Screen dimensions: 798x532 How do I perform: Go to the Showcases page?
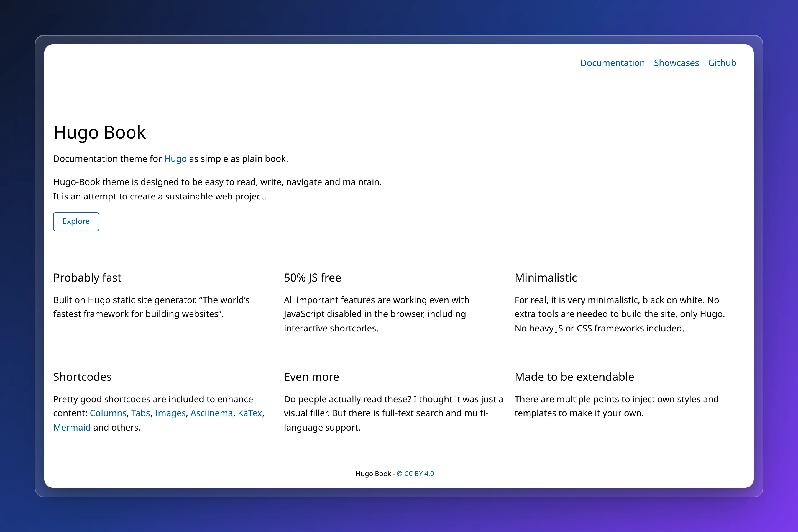[x=676, y=63]
